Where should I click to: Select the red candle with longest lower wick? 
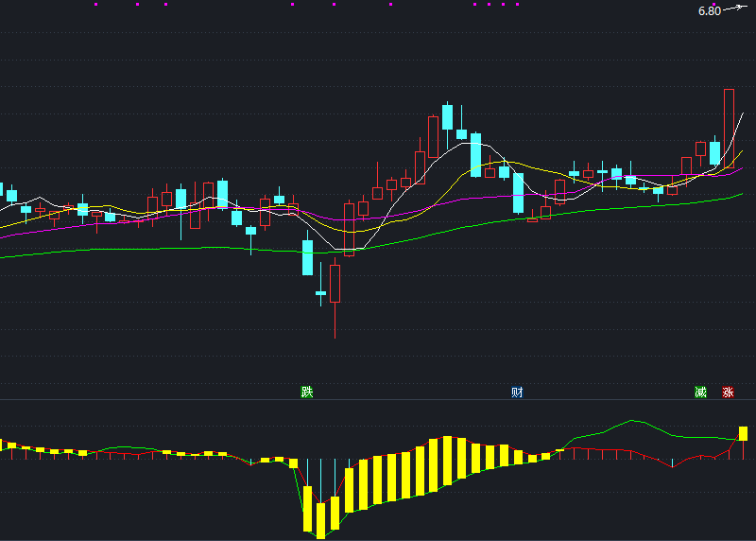[335, 284]
